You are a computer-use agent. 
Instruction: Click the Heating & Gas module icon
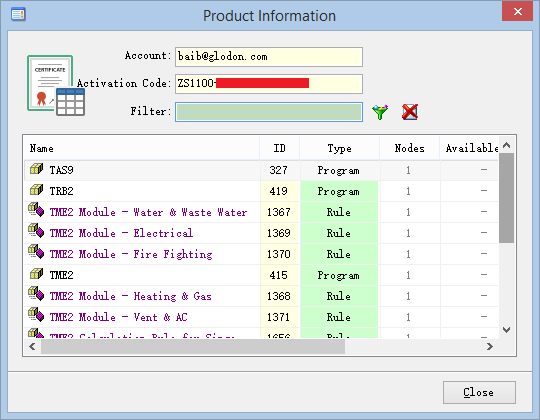pos(36,294)
